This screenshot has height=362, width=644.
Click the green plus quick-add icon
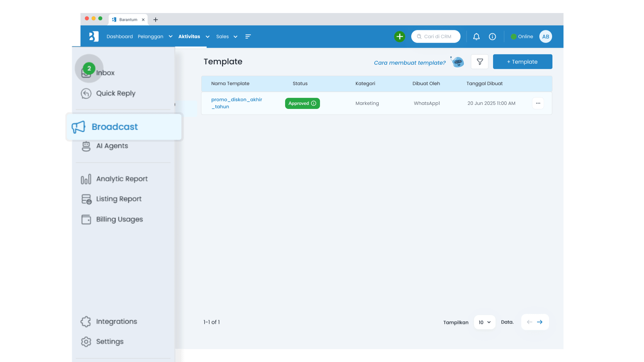point(399,37)
